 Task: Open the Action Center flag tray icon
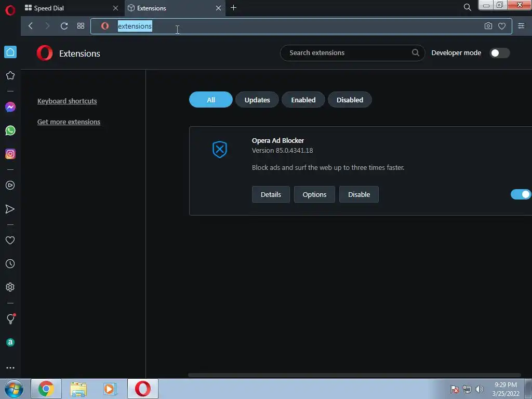point(454,389)
